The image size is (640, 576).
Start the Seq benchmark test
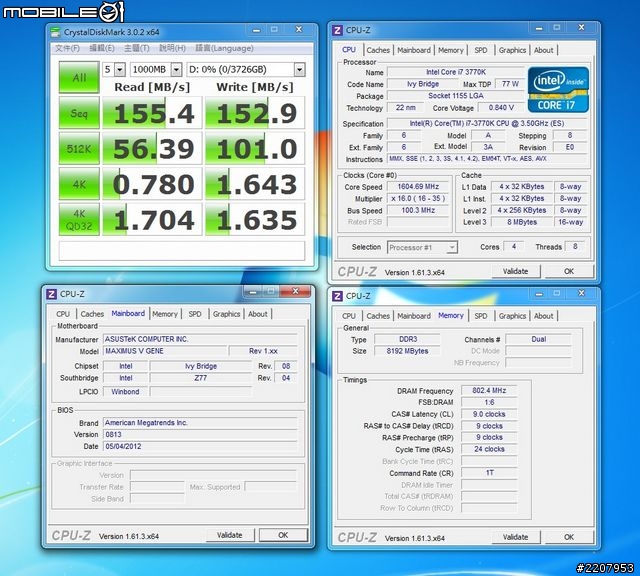coord(79,113)
